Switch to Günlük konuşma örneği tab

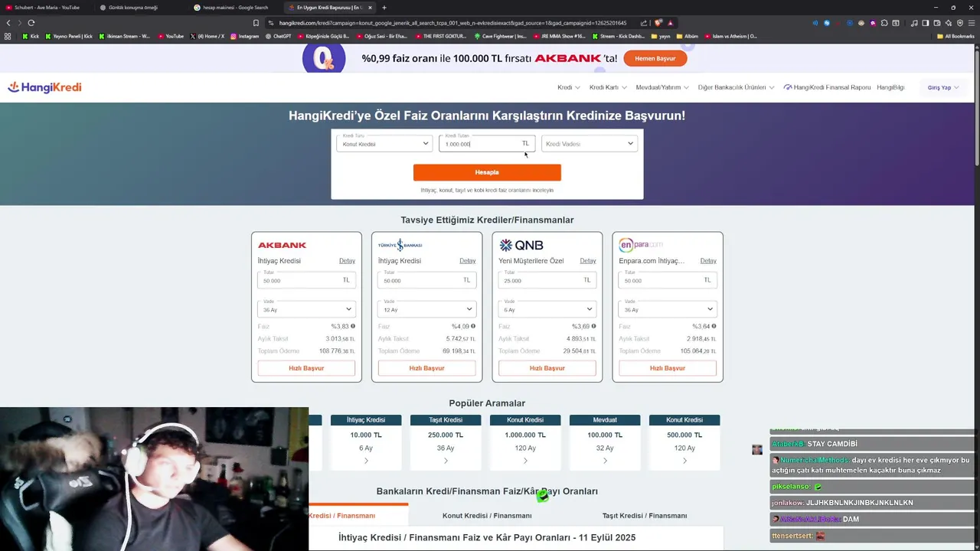point(141,8)
